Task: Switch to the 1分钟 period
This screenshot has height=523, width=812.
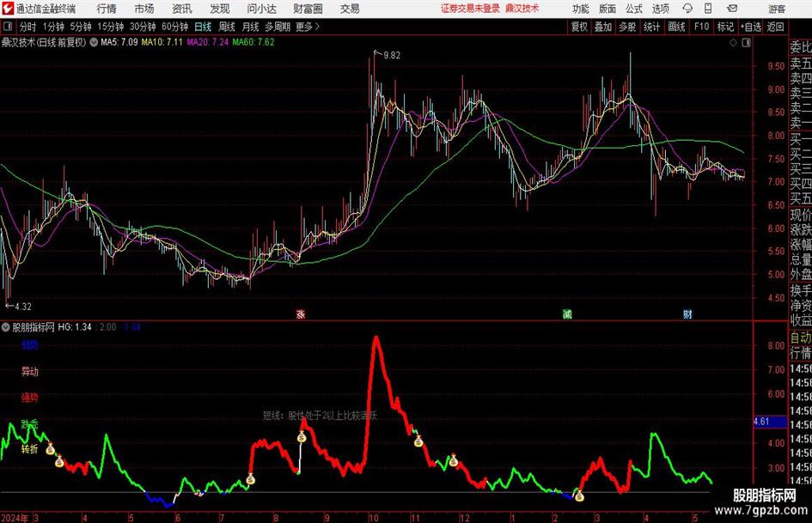Action: tap(53, 27)
